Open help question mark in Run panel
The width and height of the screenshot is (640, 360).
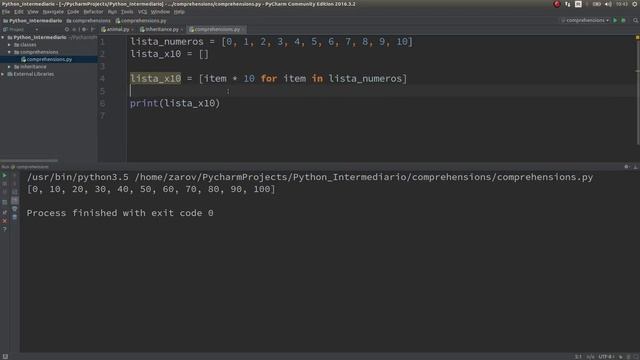(x=4, y=229)
